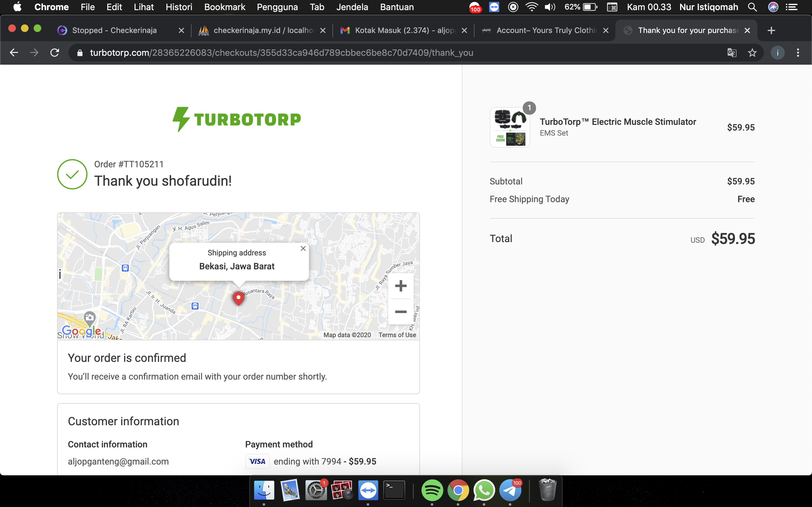This screenshot has width=812, height=507.
Task: Open a new browser tab
Action: point(771,30)
